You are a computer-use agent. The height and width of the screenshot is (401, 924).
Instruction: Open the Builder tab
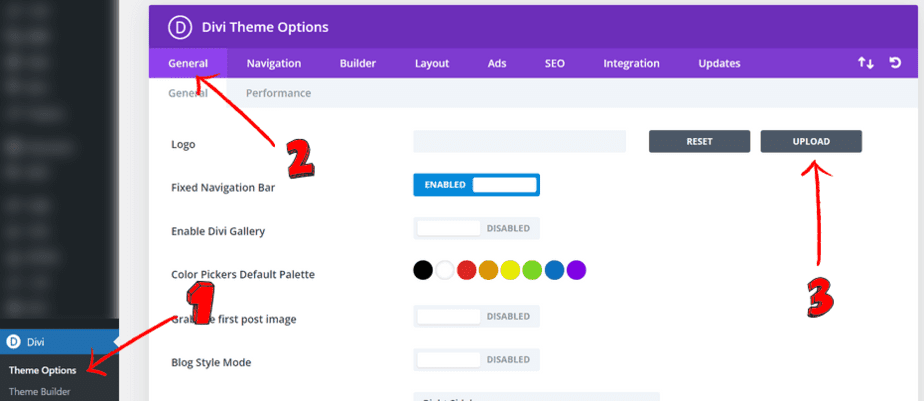pyautogui.click(x=358, y=63)
